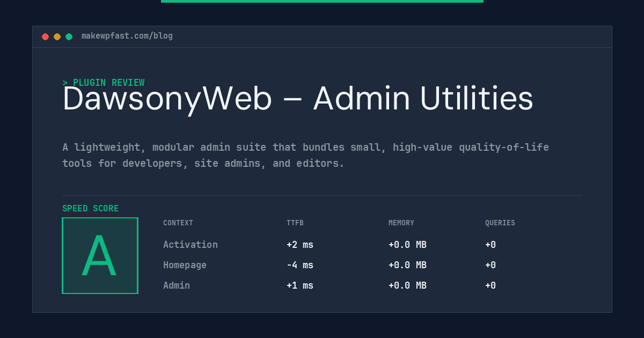Select the PLUGIN REVIEW label
This screenshot has width=644, height=338.
104,83
